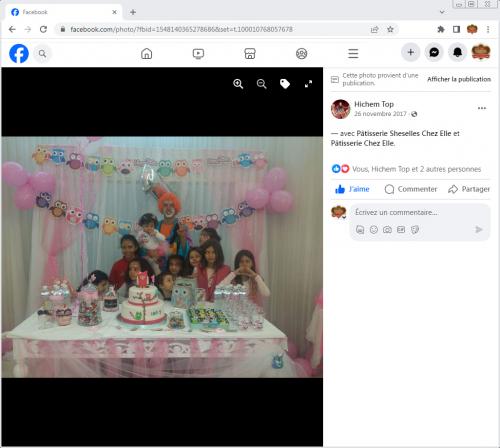Click the Écrivez un commentaire field
This screenshot has width=500, height=448.
pos(420,212)
